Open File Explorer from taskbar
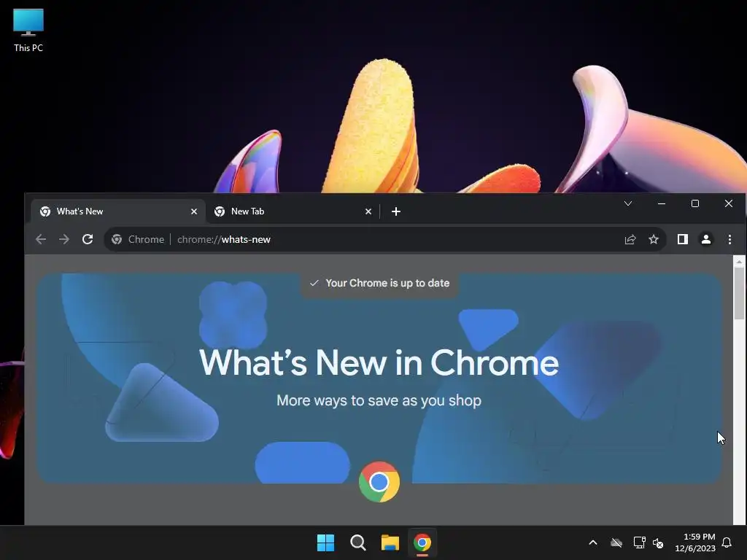 tap(390, 542)
